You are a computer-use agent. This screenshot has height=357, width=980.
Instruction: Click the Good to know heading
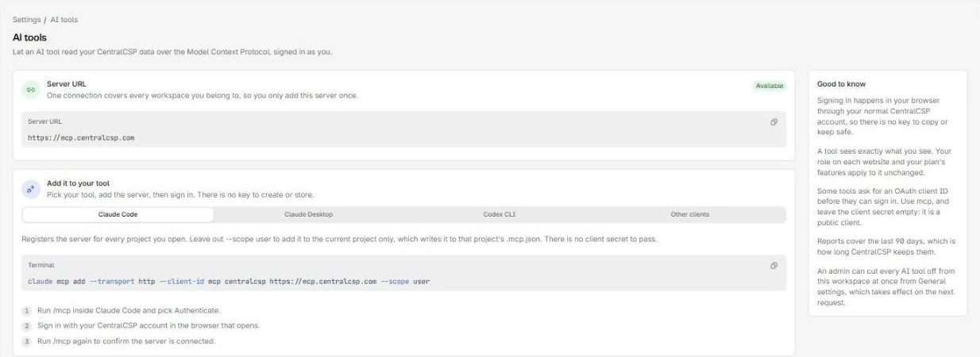[841, 84]
